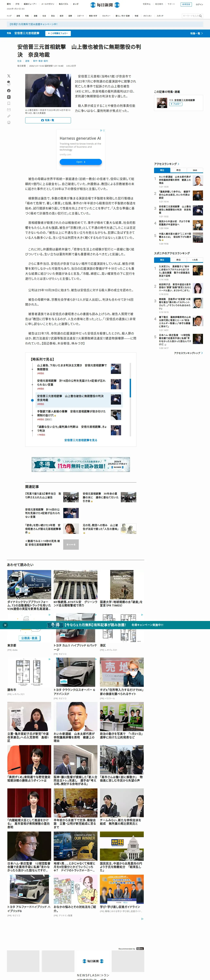This screenshot has width=210, height=980.
Task: Share the article by email icon
Action: click(9, 110)
